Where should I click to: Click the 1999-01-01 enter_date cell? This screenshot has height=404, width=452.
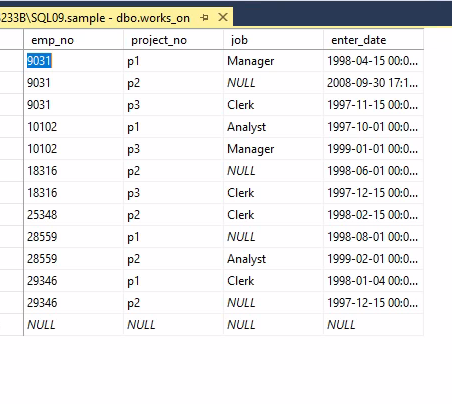pyautogui.click(x=373, y=149)
